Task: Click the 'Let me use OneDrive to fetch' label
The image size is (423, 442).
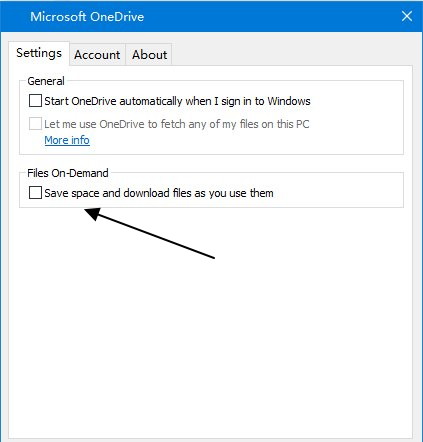Action: (x=177, y=124)
